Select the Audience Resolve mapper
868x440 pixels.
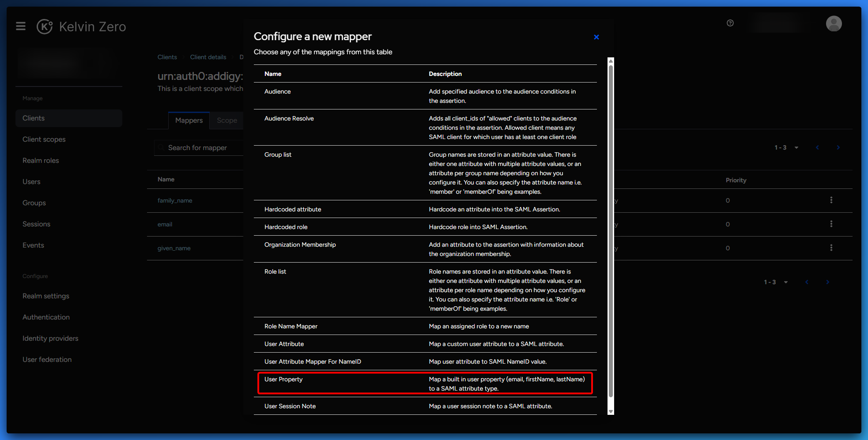[x=425, y=128]
